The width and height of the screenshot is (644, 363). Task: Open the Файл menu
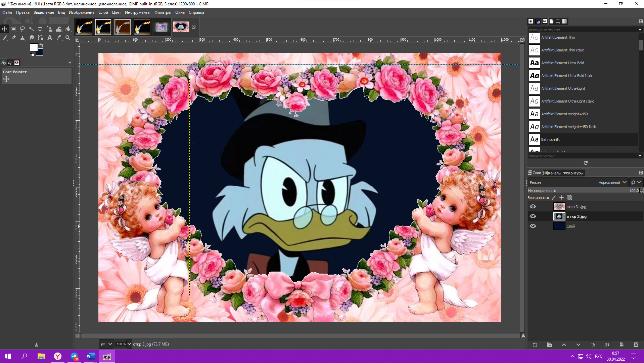coord(7,12)
